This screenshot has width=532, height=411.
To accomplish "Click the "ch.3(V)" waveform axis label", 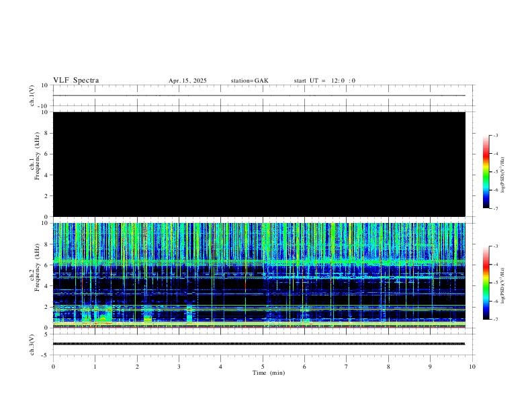I will (32, 345).
